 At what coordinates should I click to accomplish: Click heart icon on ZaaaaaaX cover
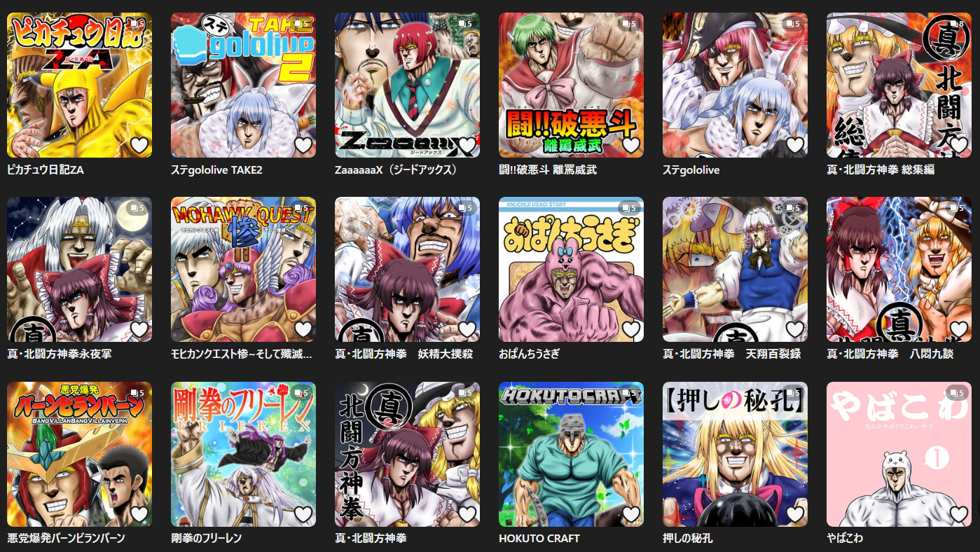click(x=467, y=145)
